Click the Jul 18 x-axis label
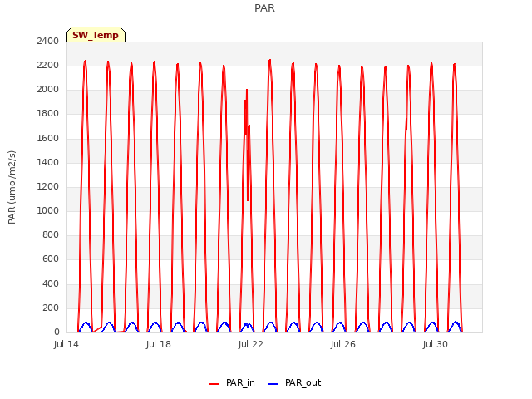 (x=159, y=344)
